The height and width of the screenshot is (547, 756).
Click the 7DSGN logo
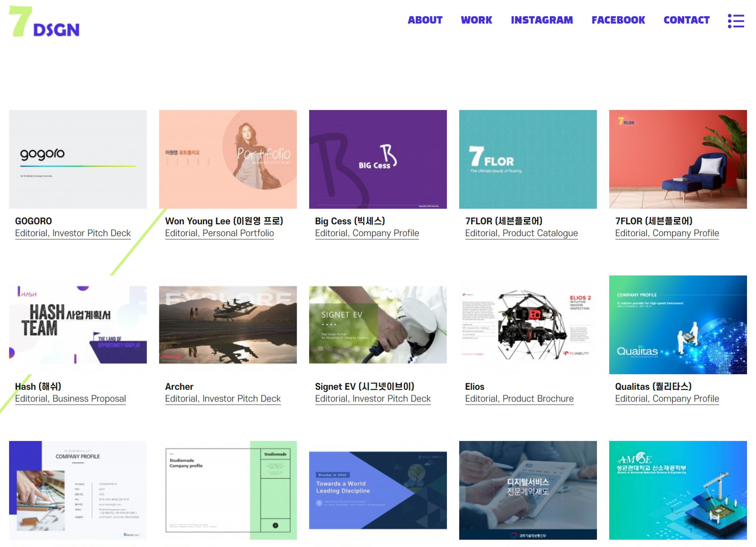[x=45, y=22]
